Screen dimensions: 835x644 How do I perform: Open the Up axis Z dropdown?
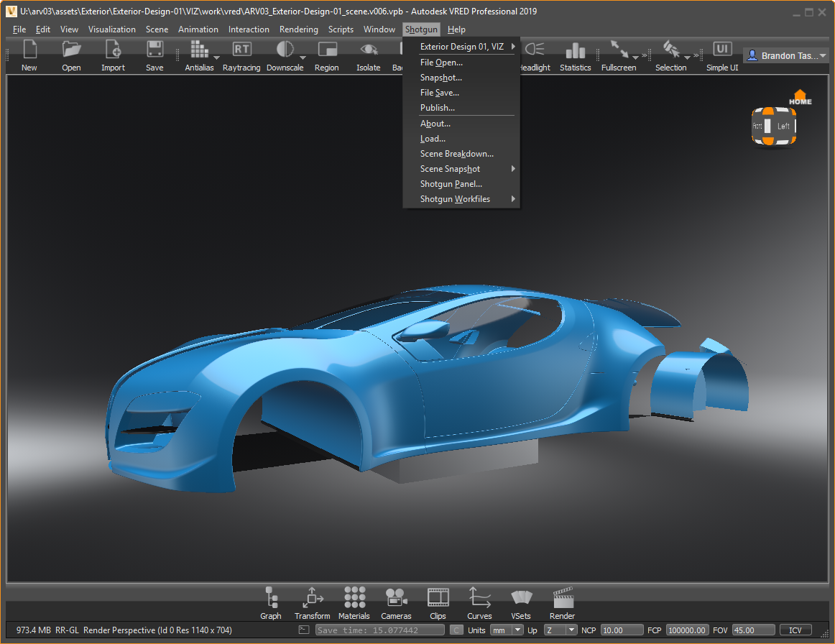[560, 630]
